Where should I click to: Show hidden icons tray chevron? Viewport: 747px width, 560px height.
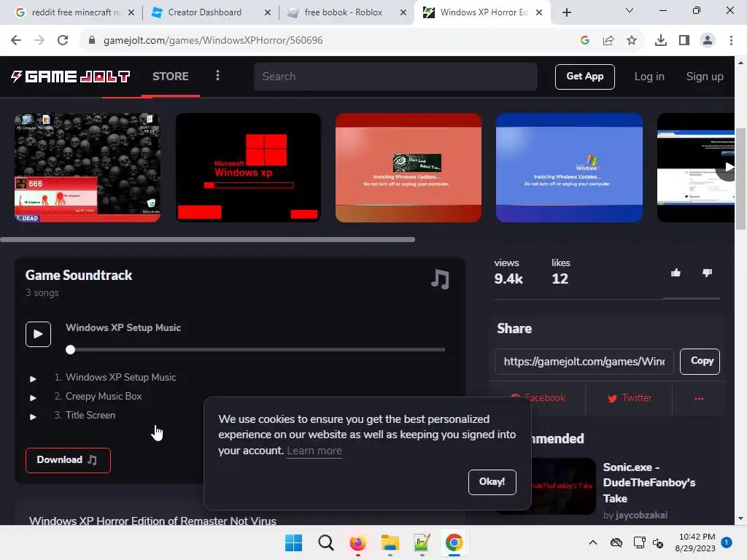(x=592, y=542)
